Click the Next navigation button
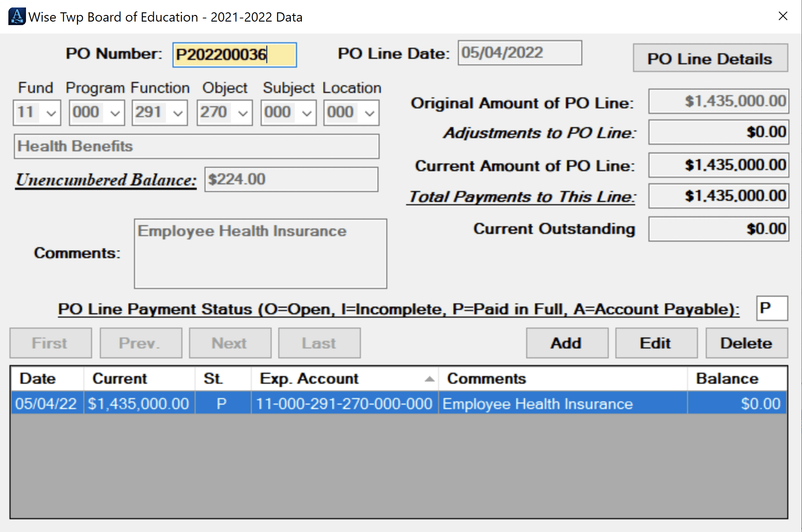 230,343
